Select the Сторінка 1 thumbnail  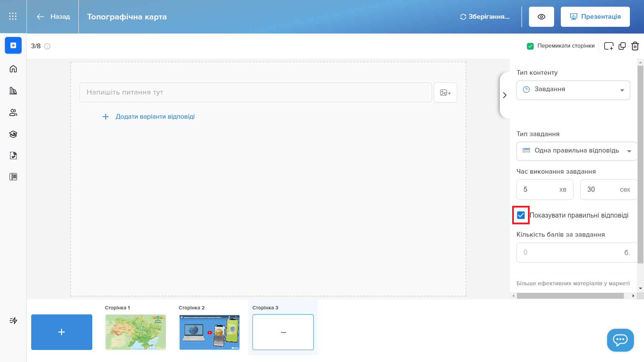[135, 332]
